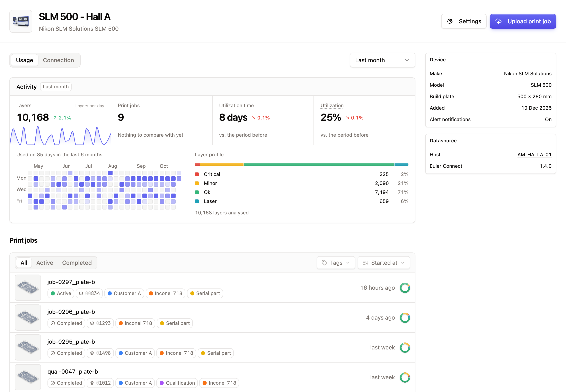Click thumbnail of qual-0047_plate-b
Viewport: 566px width, 392px height.
pyautogui.click(x=28, y=377)
